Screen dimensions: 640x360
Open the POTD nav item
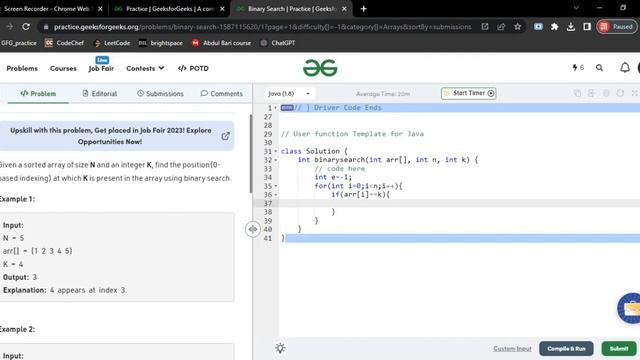tap(193, 68)
